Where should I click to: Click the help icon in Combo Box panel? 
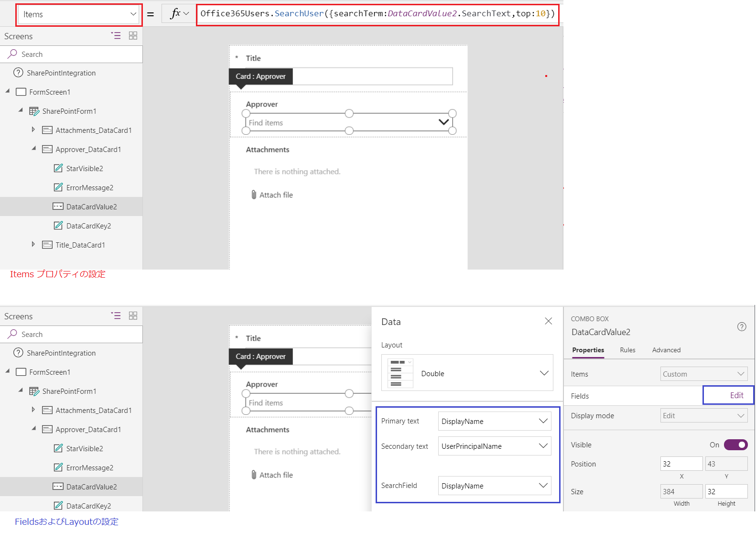(742, 327)
